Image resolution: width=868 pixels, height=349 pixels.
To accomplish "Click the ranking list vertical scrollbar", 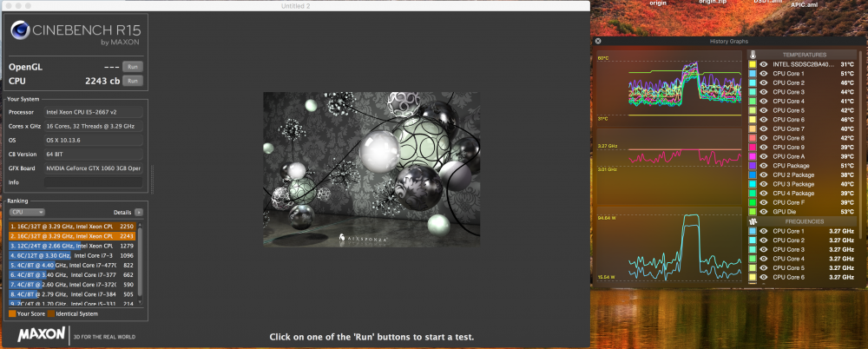I will [140, 263].
